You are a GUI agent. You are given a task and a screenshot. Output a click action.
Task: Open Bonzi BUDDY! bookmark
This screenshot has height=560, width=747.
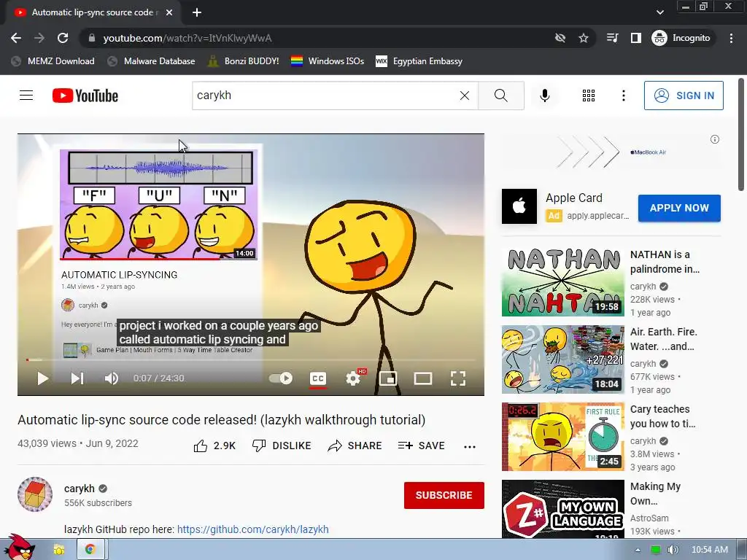(x=243, y=61)
